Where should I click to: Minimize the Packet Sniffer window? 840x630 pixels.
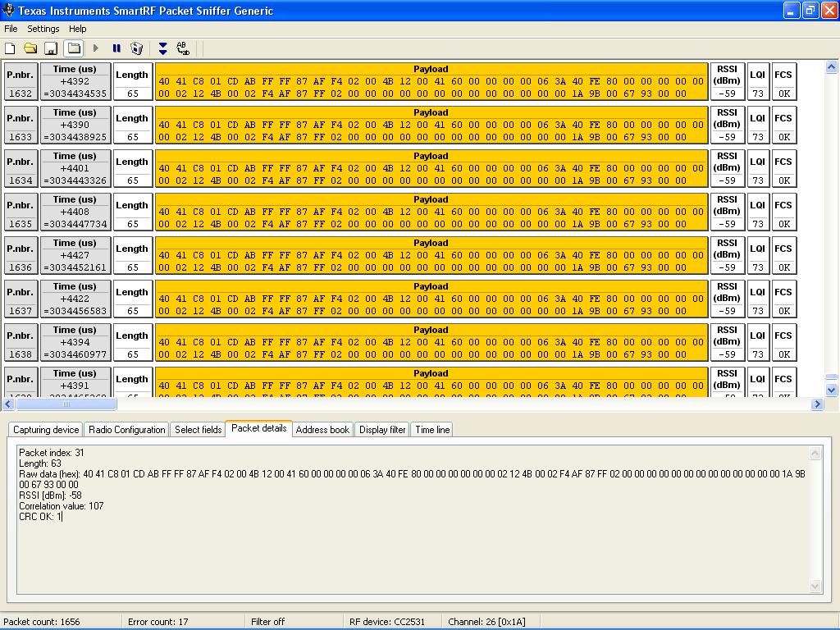792,10
